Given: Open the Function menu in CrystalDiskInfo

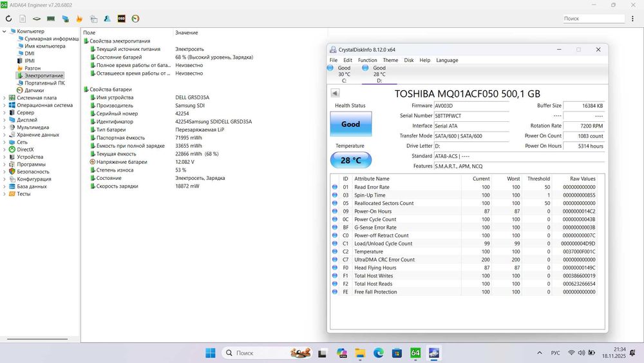Looking at the screenshot, I should 367,60.
